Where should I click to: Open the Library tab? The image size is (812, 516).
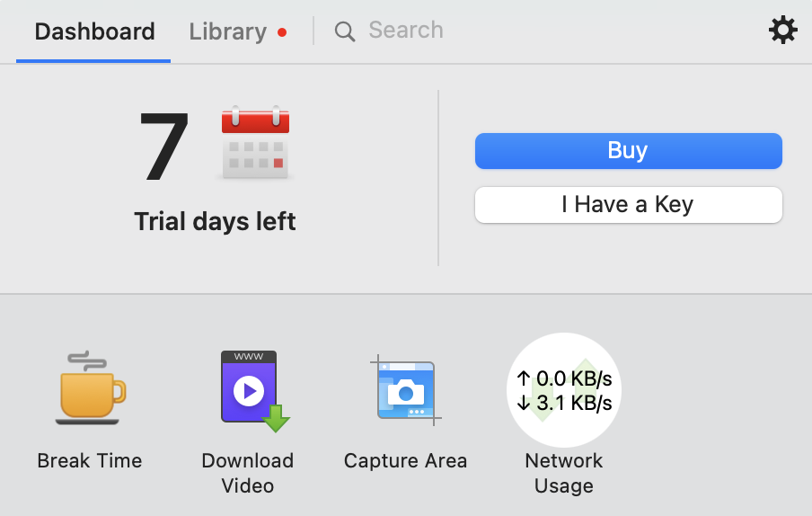pyautogui.click(x=227, y=31)
